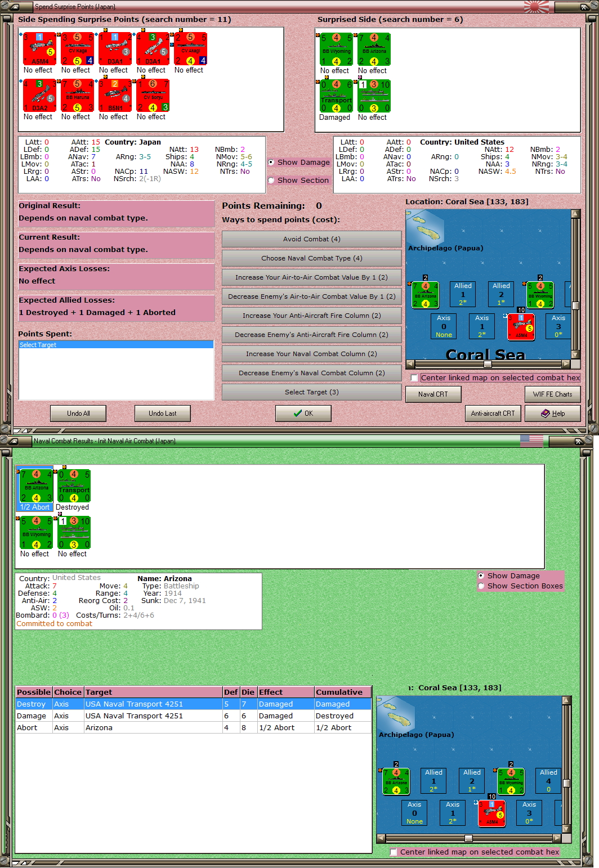This screenshot has width=599, height=868.
Task: Select damaged Transport in the Surprised Side list
Action: (336, 96)
